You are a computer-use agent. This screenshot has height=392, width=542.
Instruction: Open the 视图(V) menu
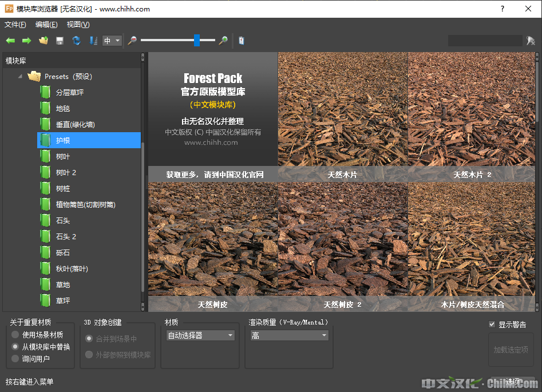coord(78,25)
